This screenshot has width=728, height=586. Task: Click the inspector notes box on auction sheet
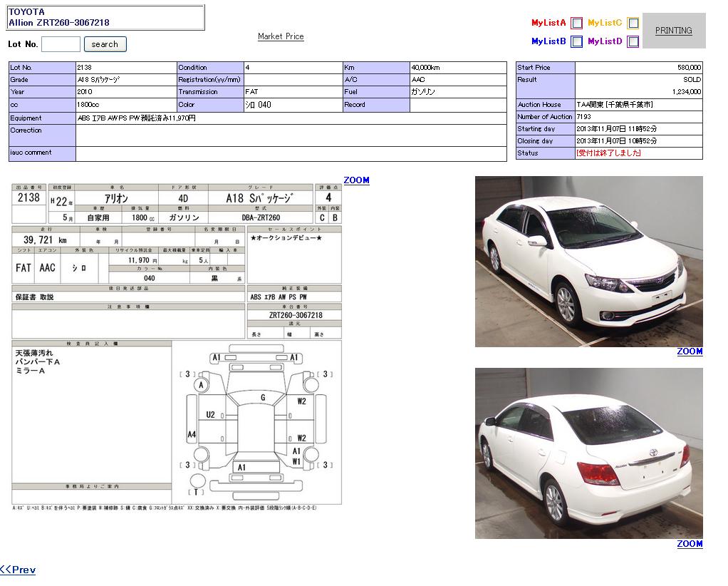92,413
